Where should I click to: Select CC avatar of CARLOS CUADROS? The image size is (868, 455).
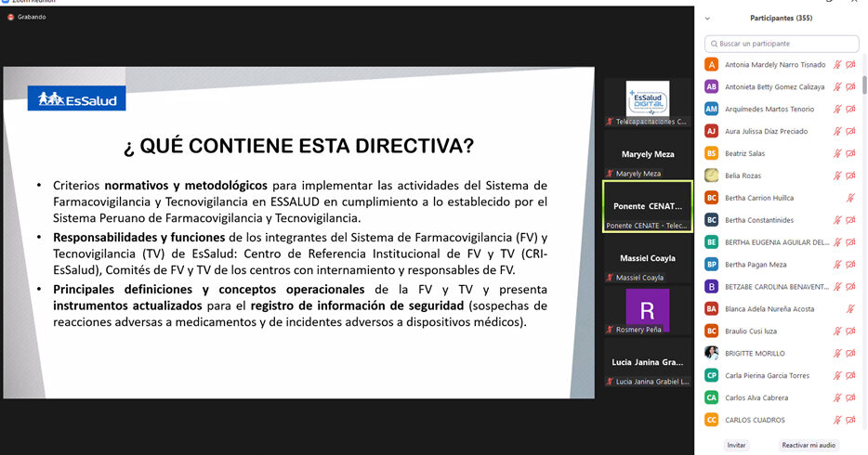711,420
